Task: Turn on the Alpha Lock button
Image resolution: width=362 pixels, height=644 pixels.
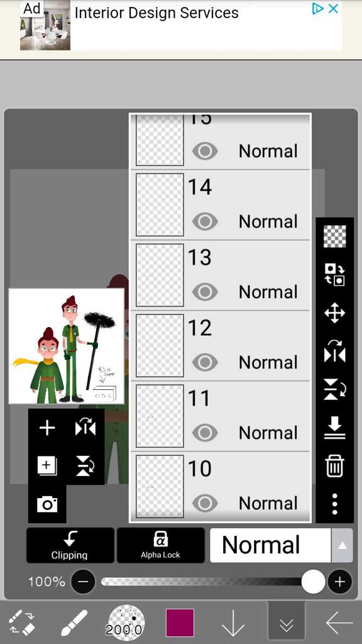Action: click(160, 545)
